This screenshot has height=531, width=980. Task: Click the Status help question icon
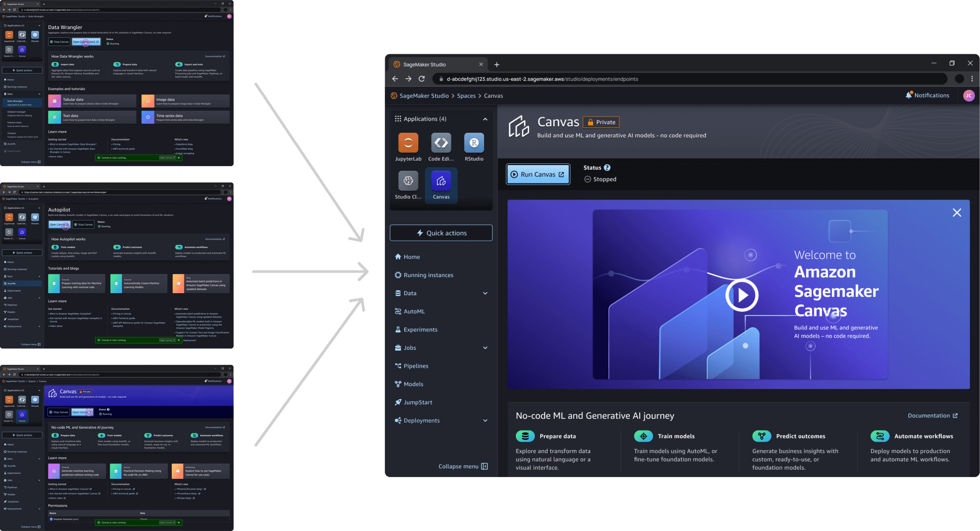pos(607,167)
